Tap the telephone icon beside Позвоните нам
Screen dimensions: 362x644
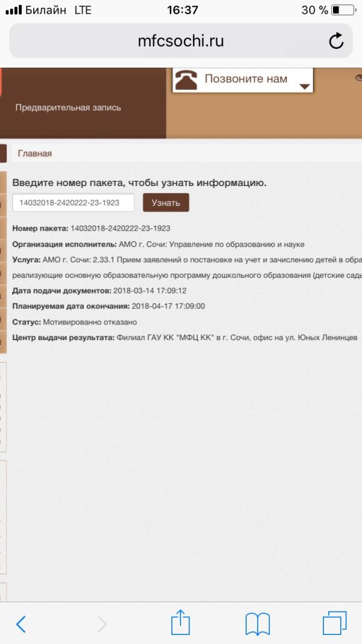click(x=186, y=80)
